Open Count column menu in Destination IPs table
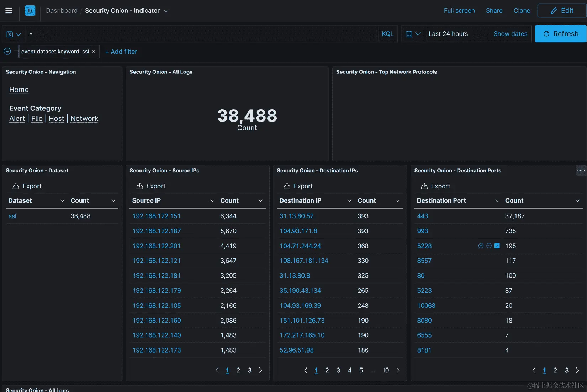587x392 pixels. coord(398,200)
